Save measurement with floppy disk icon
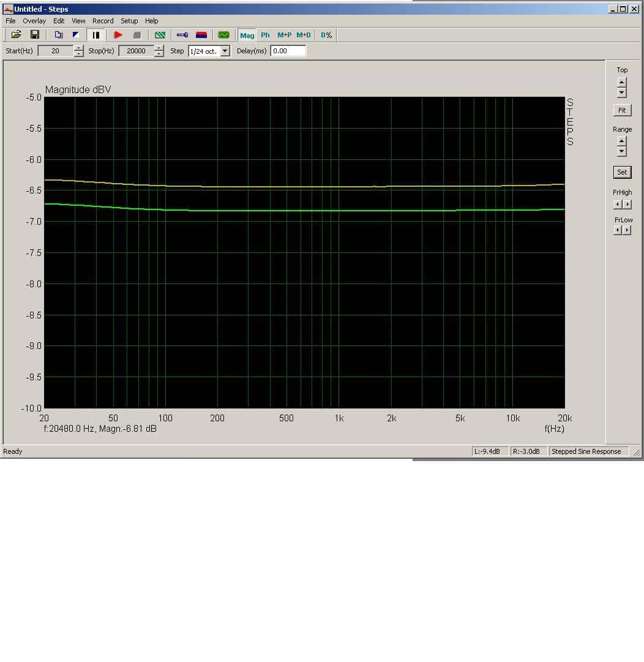The image size is (644, 662). [35, 35]
